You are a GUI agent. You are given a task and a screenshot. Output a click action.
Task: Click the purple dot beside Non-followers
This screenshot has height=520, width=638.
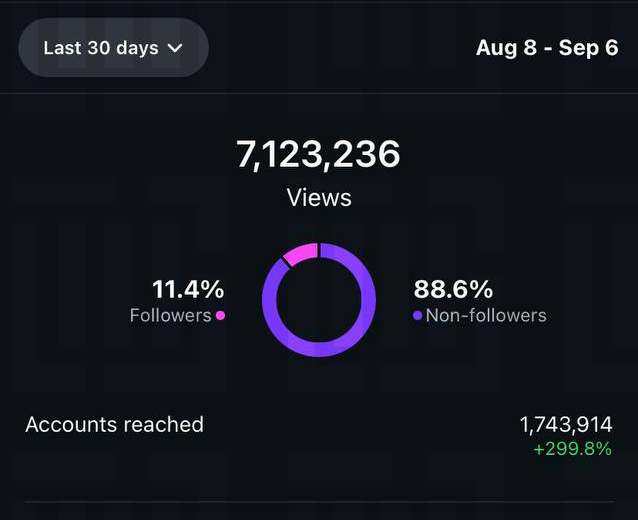tap(417, 316)
